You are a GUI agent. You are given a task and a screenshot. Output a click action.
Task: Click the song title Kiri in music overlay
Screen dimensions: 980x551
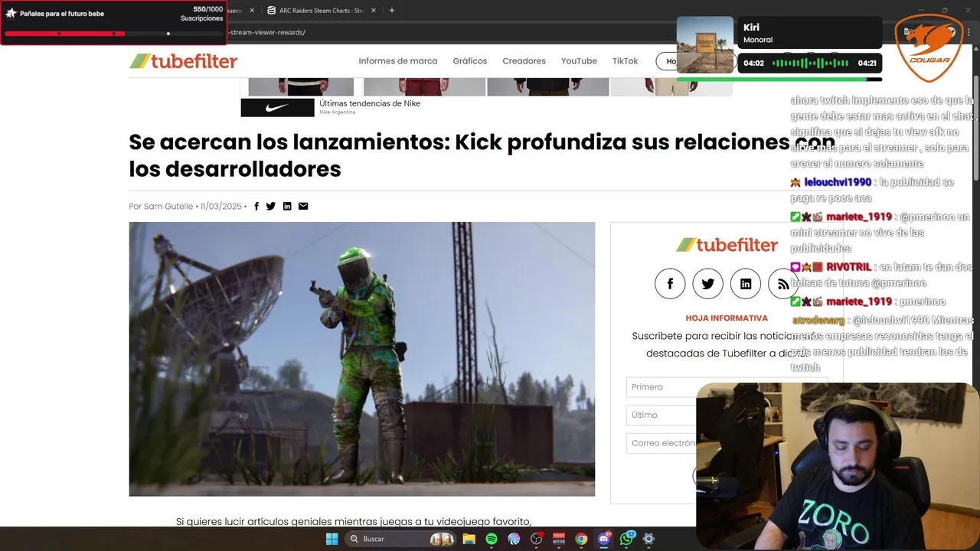point(750,28)
